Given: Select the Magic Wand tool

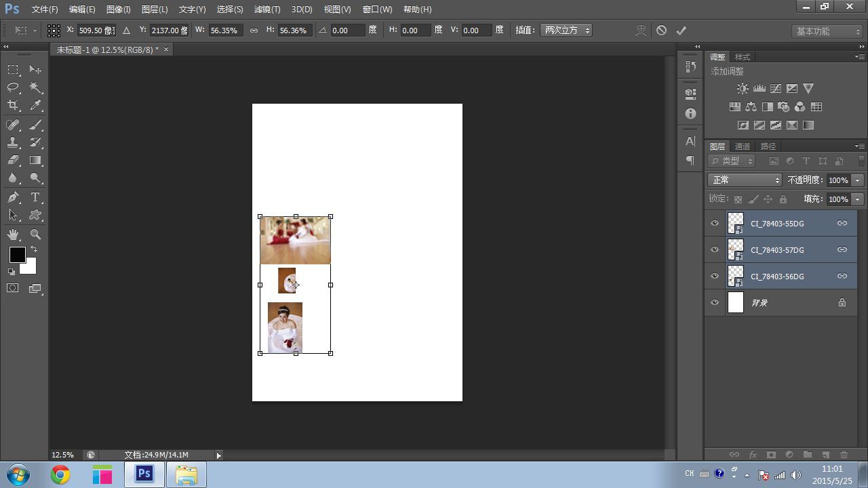Looking at the screenshot, I should (x=35, y=87).
